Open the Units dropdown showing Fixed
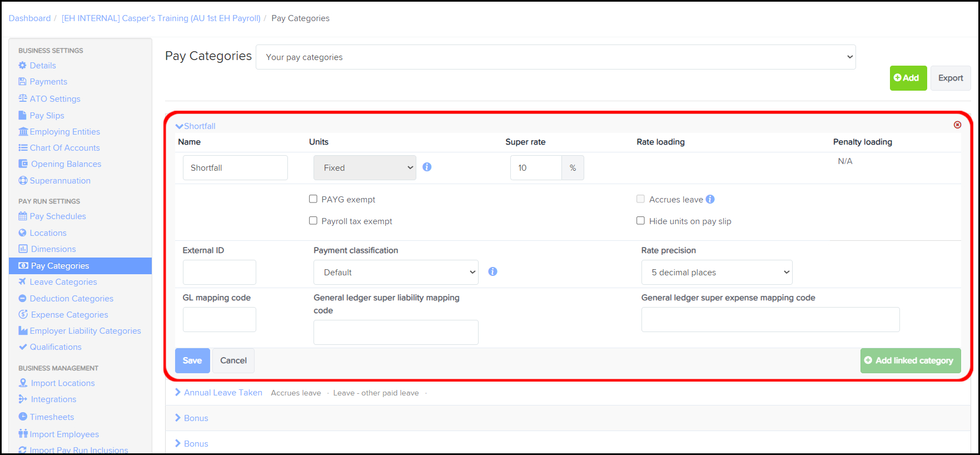This screenshot has height=455, width=980. (x=365, y=168)
